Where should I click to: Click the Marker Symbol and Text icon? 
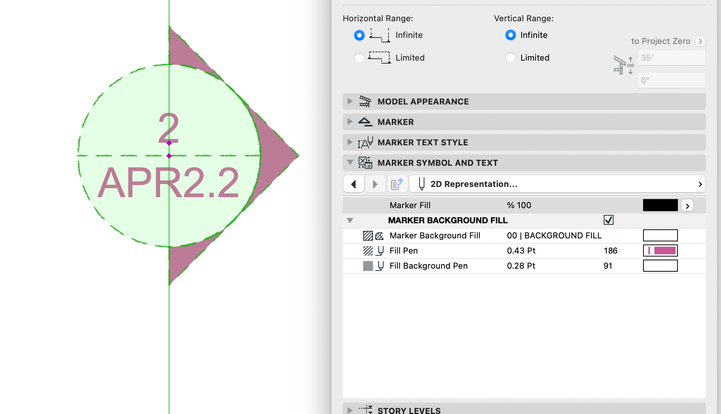[x=365, y=162]
